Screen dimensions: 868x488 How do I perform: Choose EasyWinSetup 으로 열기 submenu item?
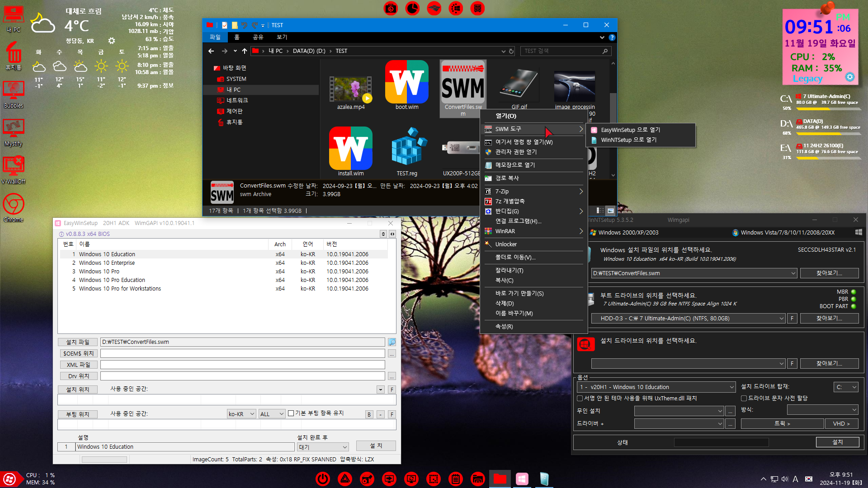pos(641,130)
